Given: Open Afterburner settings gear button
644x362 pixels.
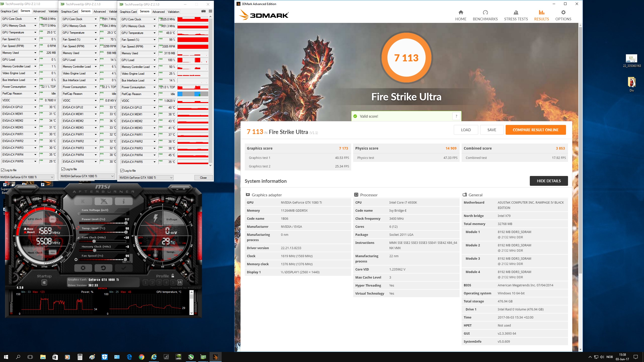Looking at the screenshot, I should click(x=83, y=268).
